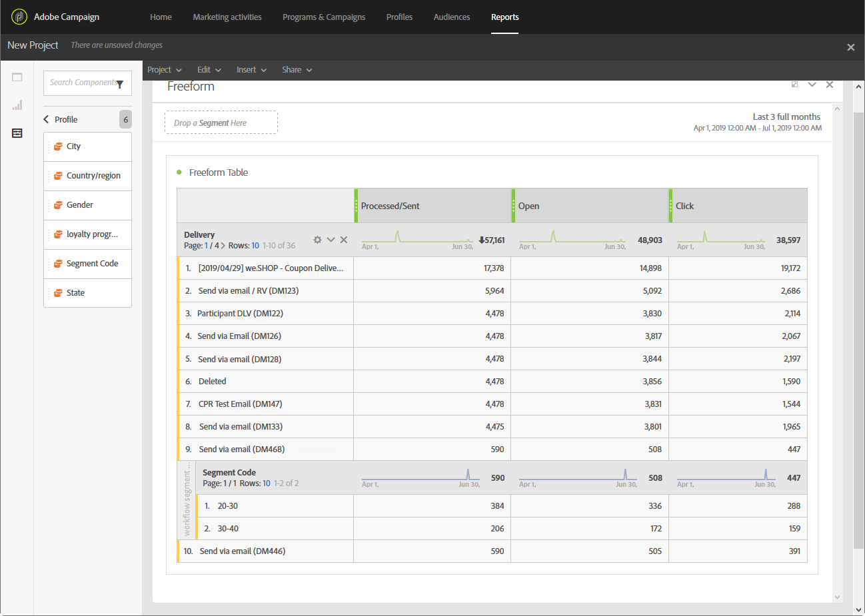Switch to the Audiences tab
Image resolution: width=865 pixels, height=616 pixels.
(x=451, y=17)
